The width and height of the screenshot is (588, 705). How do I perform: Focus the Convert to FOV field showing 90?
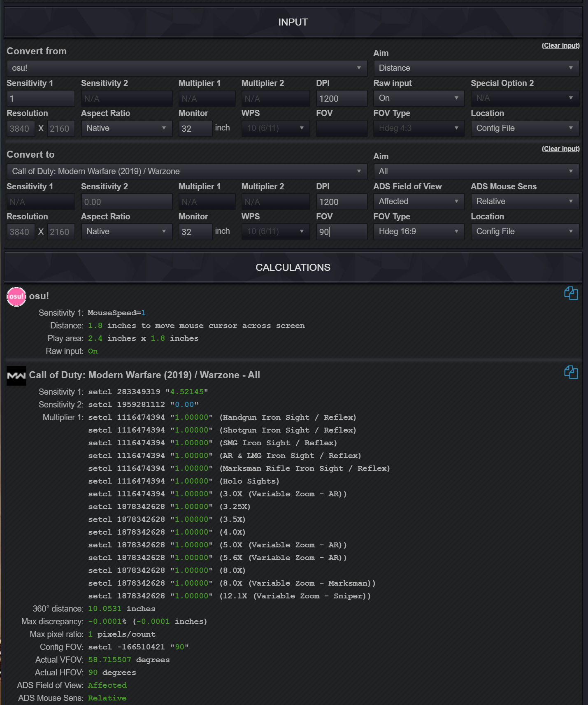pos(342,232)
